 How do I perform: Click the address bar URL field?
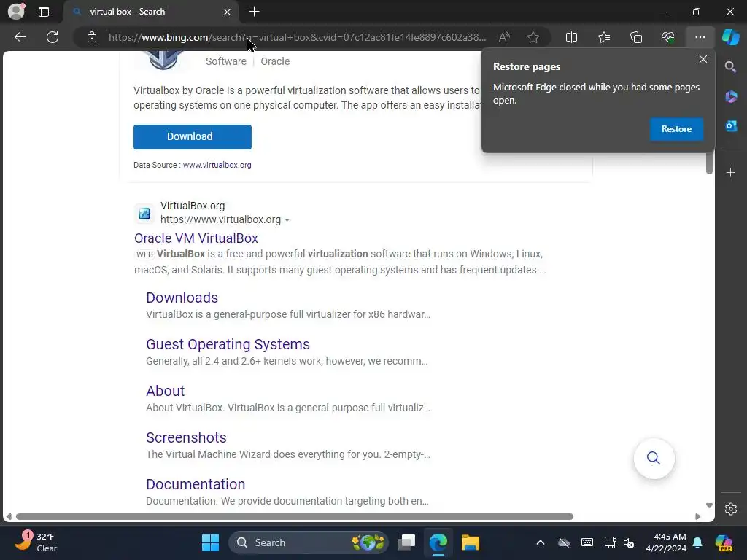click(298, 37)
